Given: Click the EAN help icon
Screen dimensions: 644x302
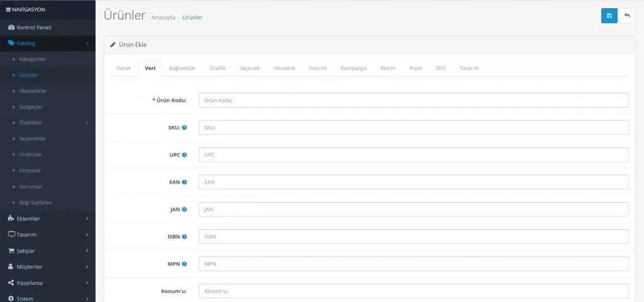Looking at the screenshot, I should (x=184, y=182).
